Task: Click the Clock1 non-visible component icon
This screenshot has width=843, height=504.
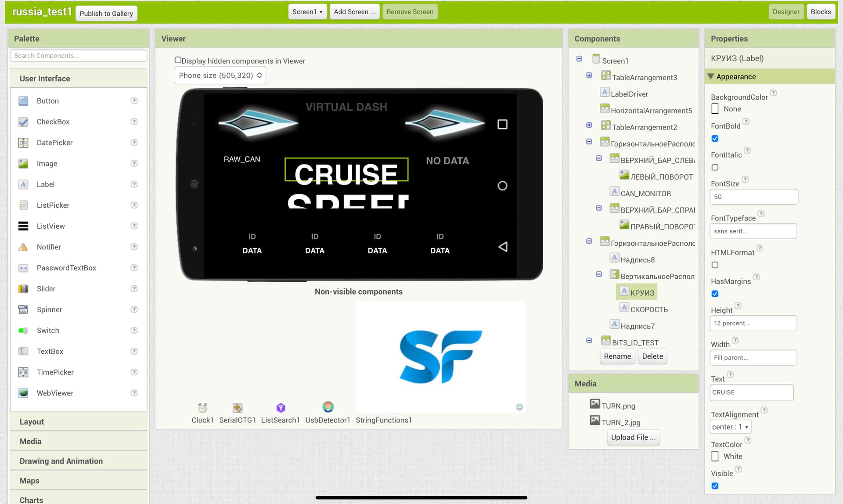Action: tap(202, 407)
